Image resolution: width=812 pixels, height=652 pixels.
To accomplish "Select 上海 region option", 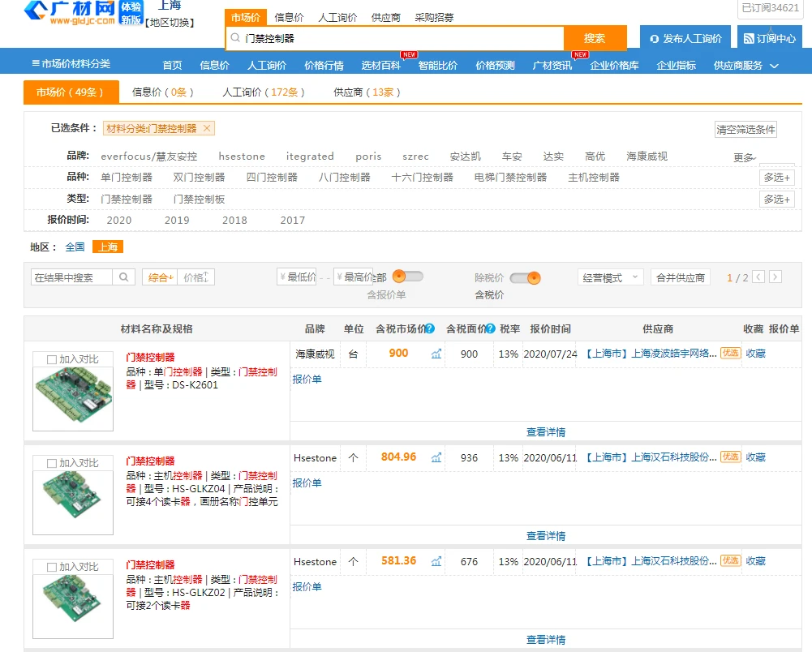I will 108,247.
